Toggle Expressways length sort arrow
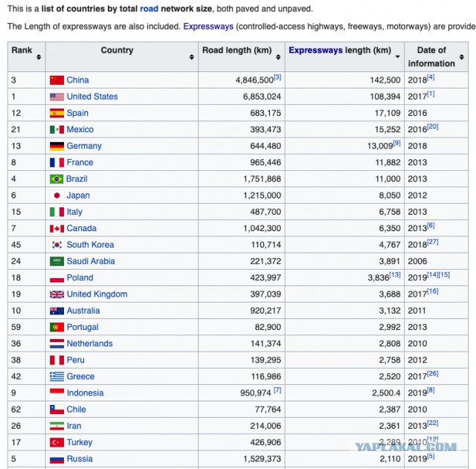This screenshot has width=476, height=469. point(397,56)
